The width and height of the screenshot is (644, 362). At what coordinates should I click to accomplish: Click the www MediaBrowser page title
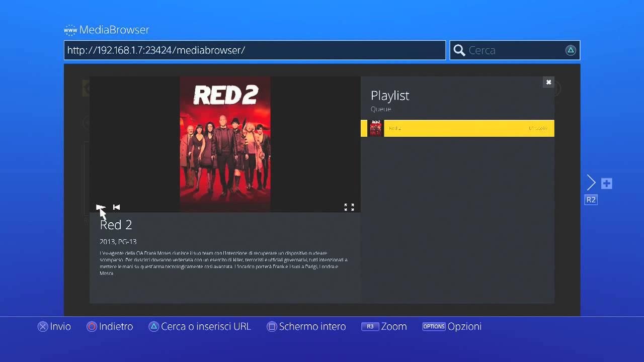(x=107, y=30)
